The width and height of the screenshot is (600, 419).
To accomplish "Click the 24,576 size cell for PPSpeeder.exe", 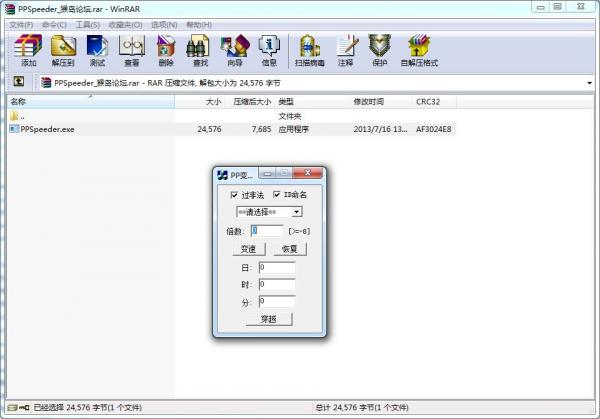I will coord(209,129).
